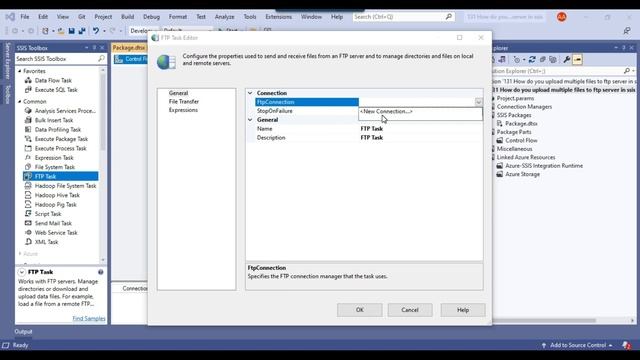640x360 pixels.
Task: Open the Undo history dropdown arrow
Action: point(104,31)
